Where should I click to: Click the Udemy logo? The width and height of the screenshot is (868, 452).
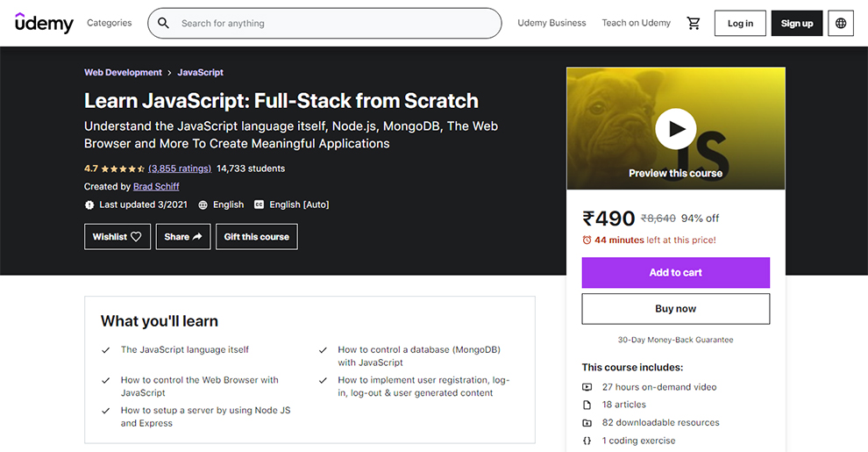(44, 23)
